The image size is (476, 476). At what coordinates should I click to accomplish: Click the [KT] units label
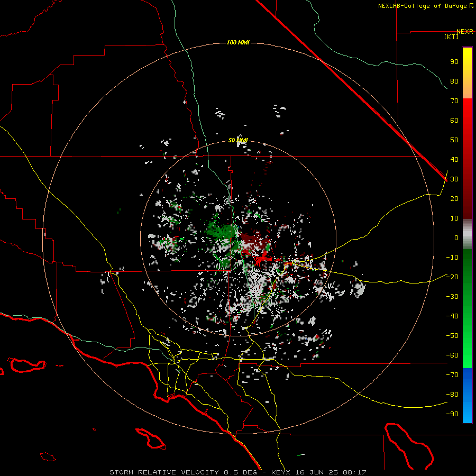coord(452,36)
